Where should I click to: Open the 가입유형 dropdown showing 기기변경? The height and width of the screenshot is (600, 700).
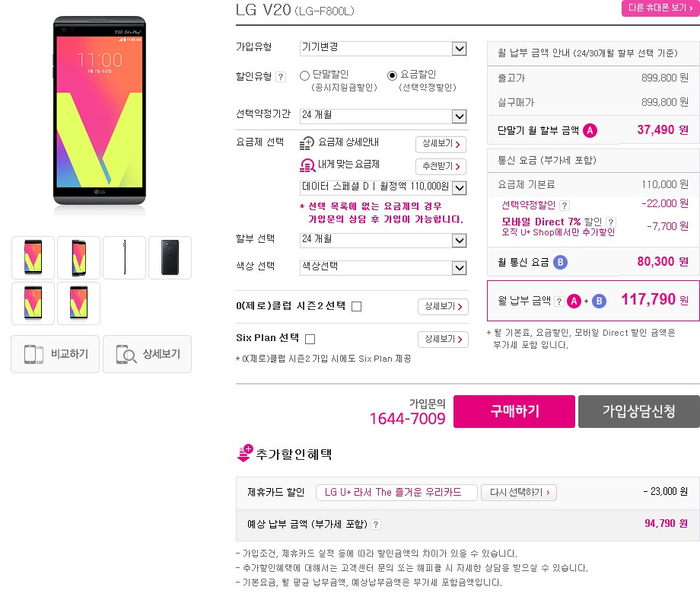(383, 48)
